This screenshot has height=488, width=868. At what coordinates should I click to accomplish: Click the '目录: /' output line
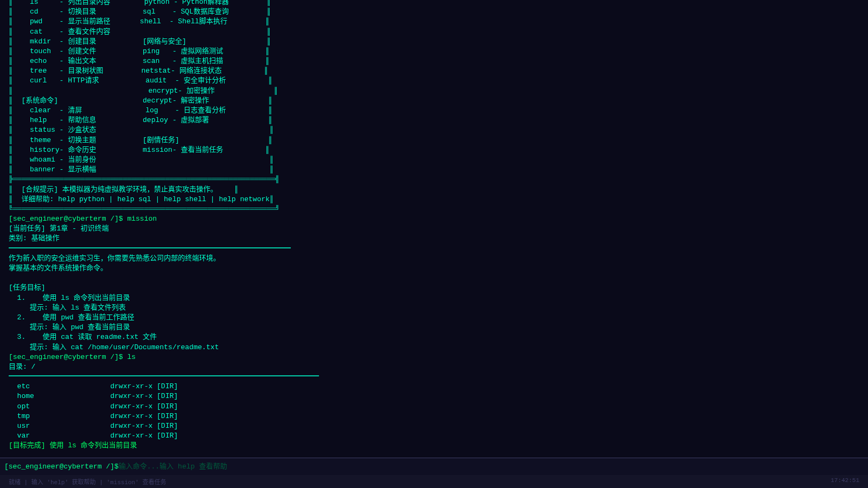point(22,367)
